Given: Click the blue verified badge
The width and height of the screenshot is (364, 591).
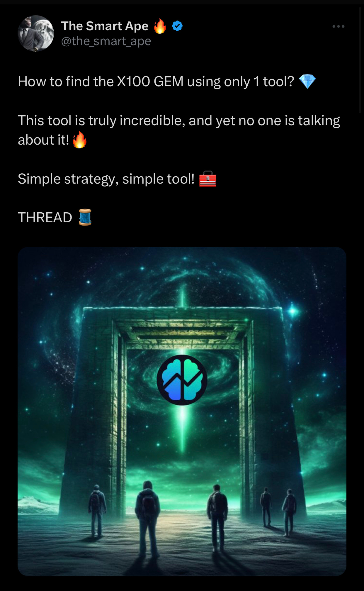Looking at the screenshot, I should click(x=177, y=26).
